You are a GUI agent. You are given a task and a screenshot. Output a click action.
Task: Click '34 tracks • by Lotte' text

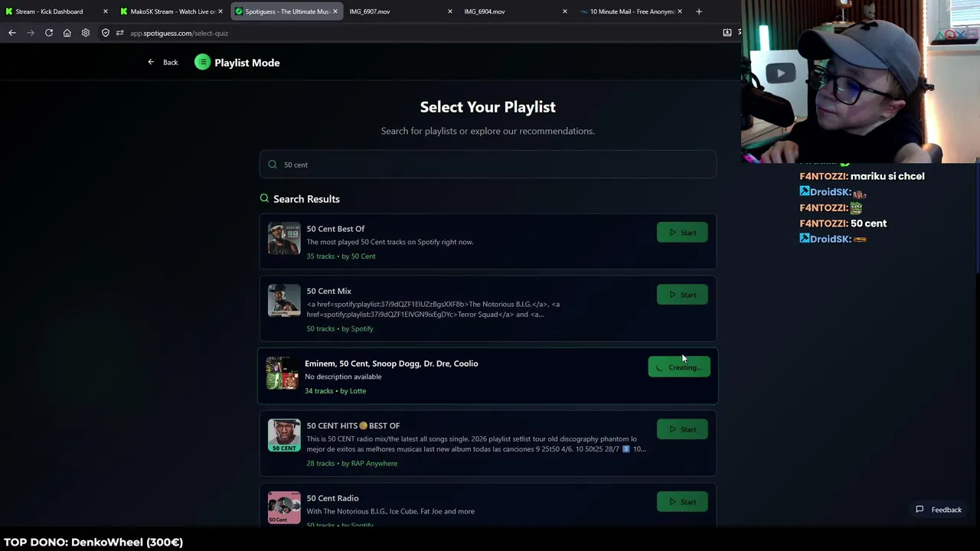pyautogui.click(x=335, y=391)
